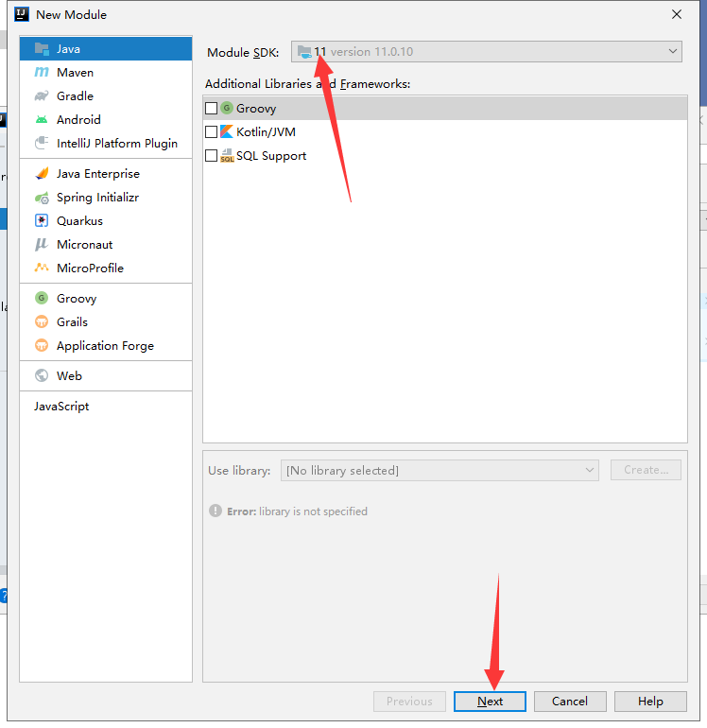Close the New Module dialog

pyautogui.click(x=677, y=14)
